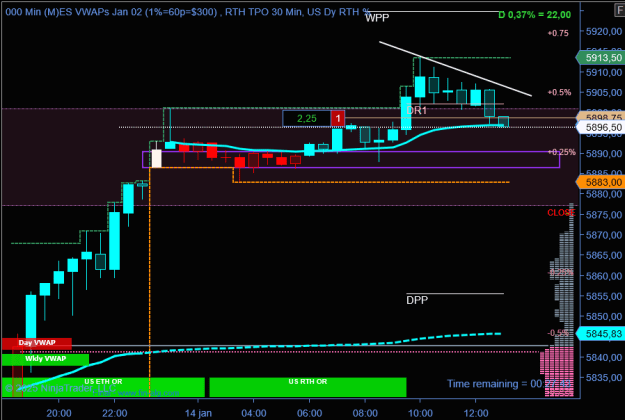Select the green 5913,50 price marker
The image size is (625, 420).
(600, 58)
